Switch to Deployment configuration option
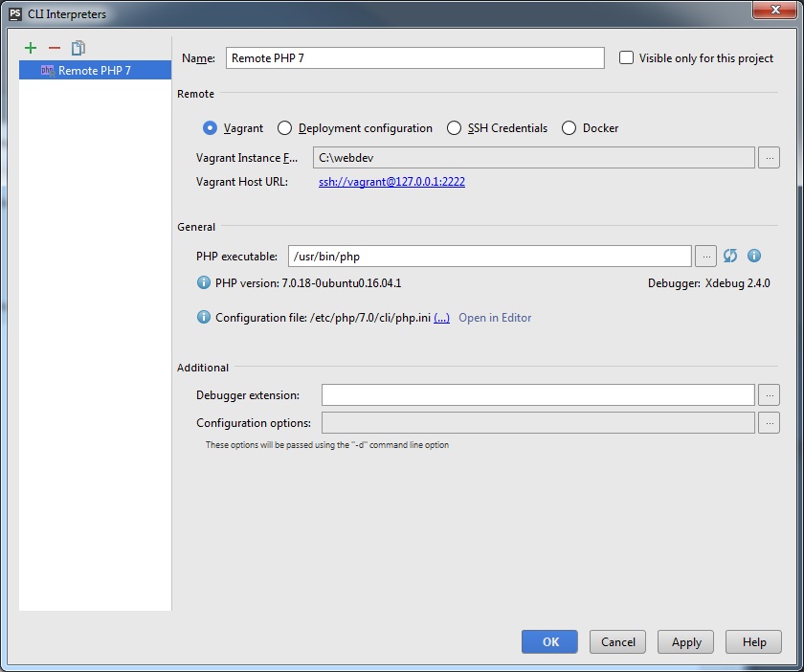Screen dimensions: 804x672 point(283,127)
